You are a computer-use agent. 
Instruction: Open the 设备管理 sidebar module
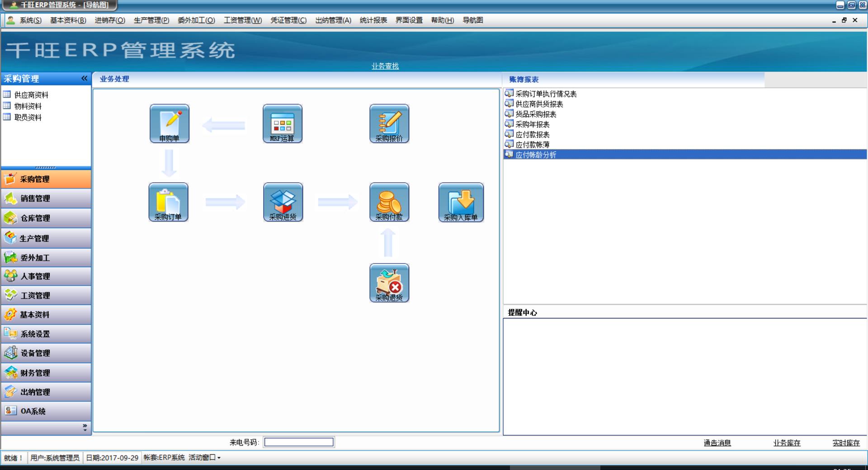(x=46, y=353)
